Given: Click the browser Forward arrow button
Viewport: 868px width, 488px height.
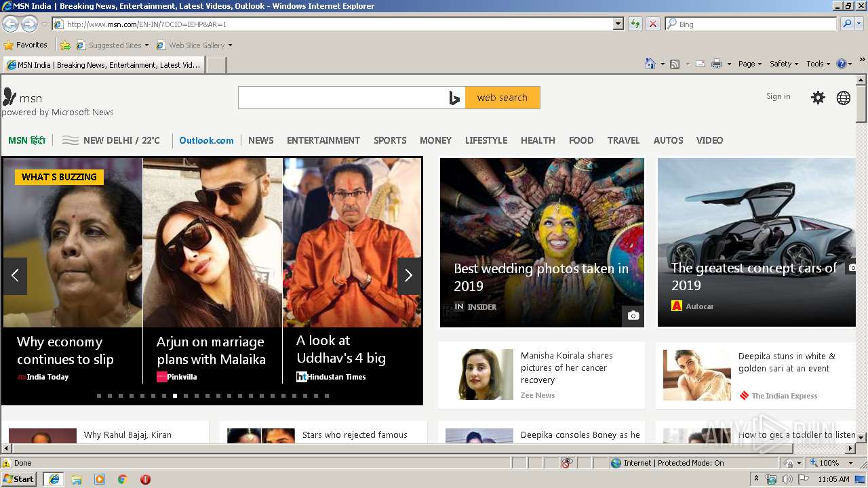Looking at the screenshot, I should tap(29, 24).
